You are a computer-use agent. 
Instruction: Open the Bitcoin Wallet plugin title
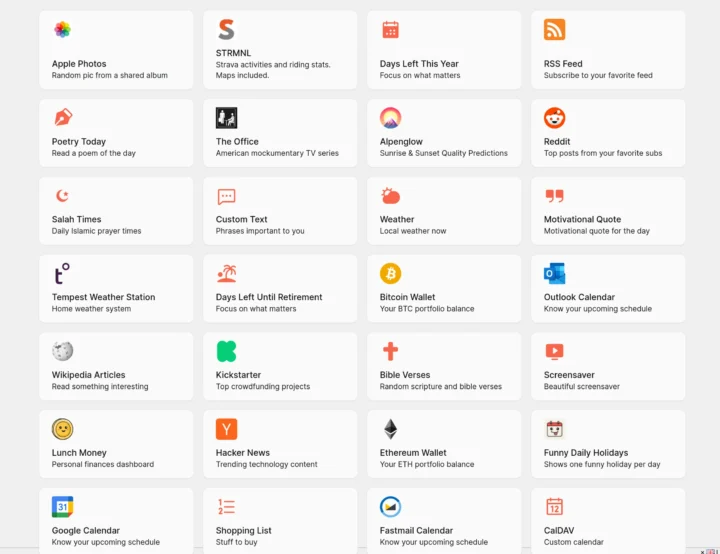point(407,297)
